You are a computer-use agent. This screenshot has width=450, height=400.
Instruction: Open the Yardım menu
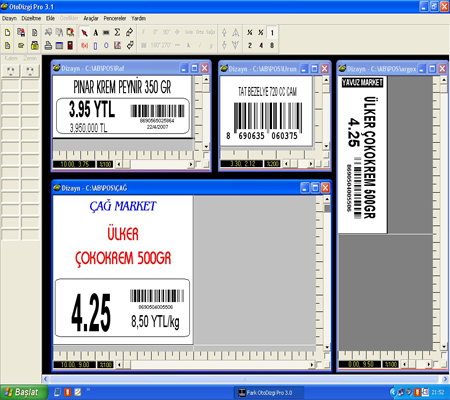click(x=138, y=18)
